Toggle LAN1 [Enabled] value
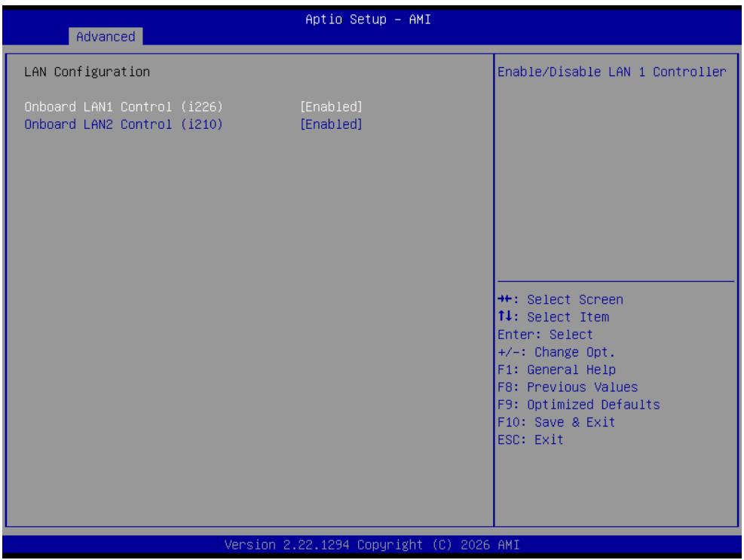The image size is (744, 560). tap(331, 107)
